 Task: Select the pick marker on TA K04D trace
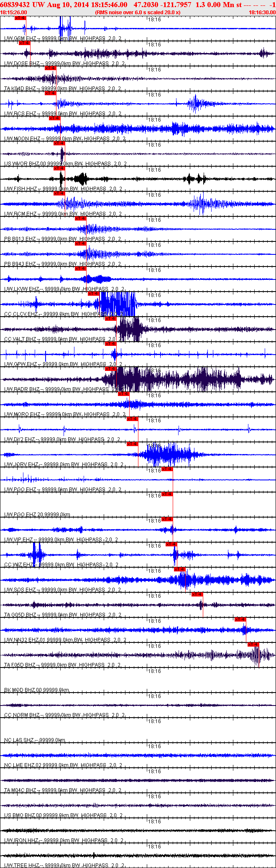click(x=50, y=68)
